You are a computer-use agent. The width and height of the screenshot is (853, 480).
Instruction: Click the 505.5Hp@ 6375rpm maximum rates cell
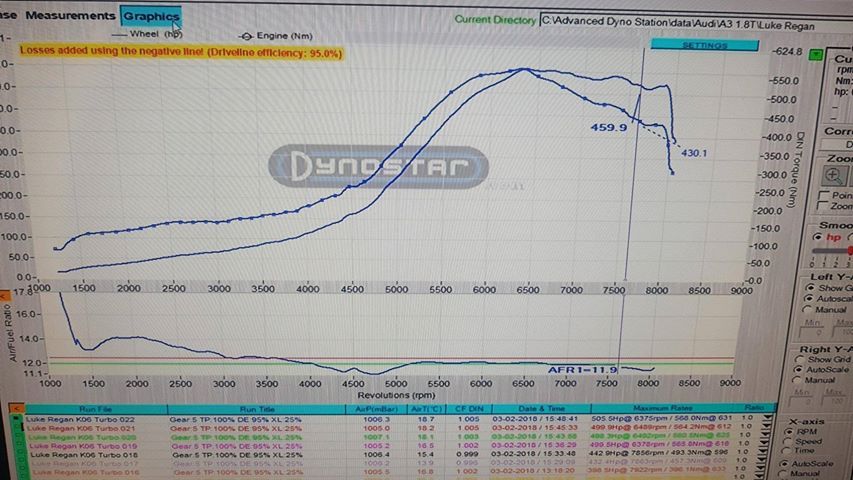pos(662,419)
